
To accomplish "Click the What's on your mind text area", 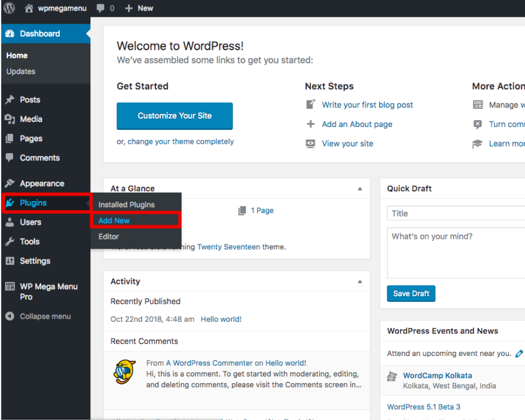I will [x=456, y=253].
